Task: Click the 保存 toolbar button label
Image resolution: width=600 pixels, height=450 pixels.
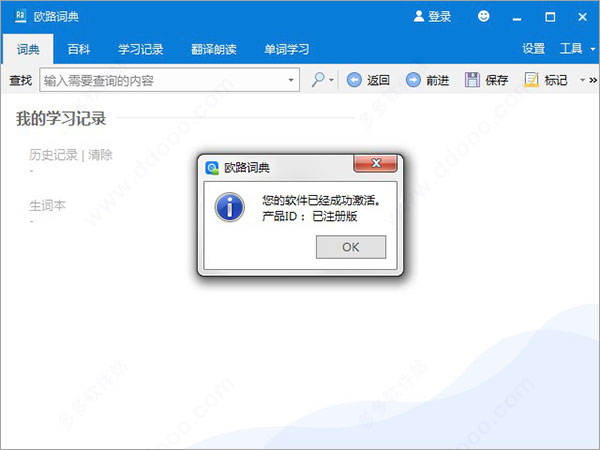Action: 497,80
